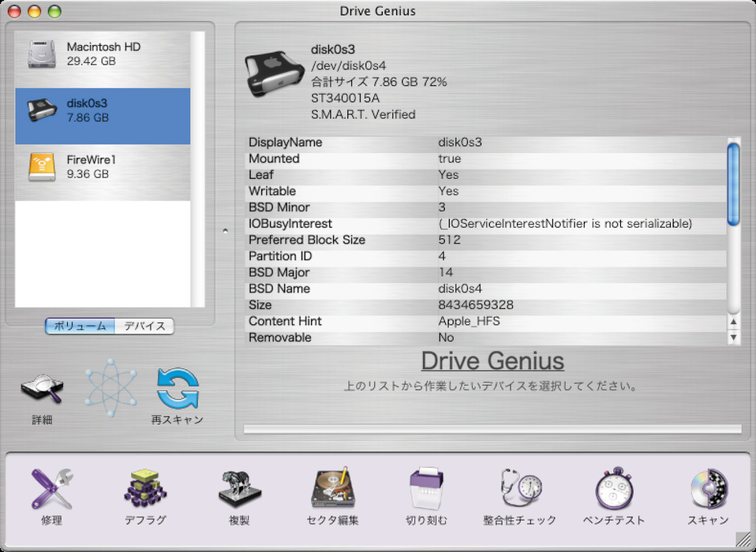Switch to the ボリューム tab
The height and width of the screenshot is (552, 756).
tap(80, 326)
